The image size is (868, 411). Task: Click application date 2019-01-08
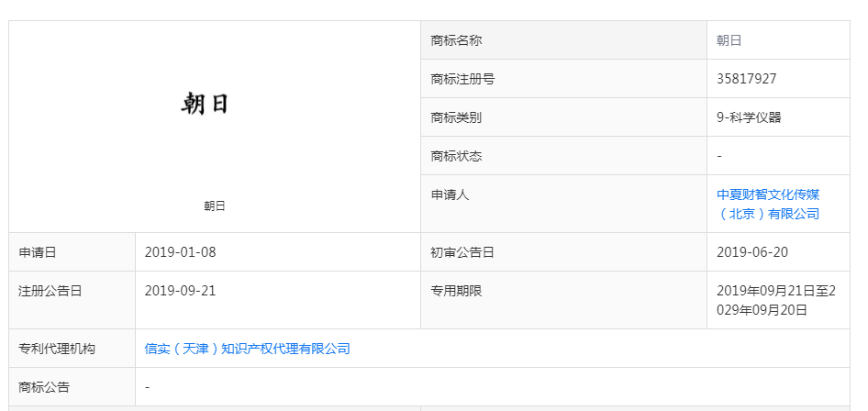tap(181, 252)
